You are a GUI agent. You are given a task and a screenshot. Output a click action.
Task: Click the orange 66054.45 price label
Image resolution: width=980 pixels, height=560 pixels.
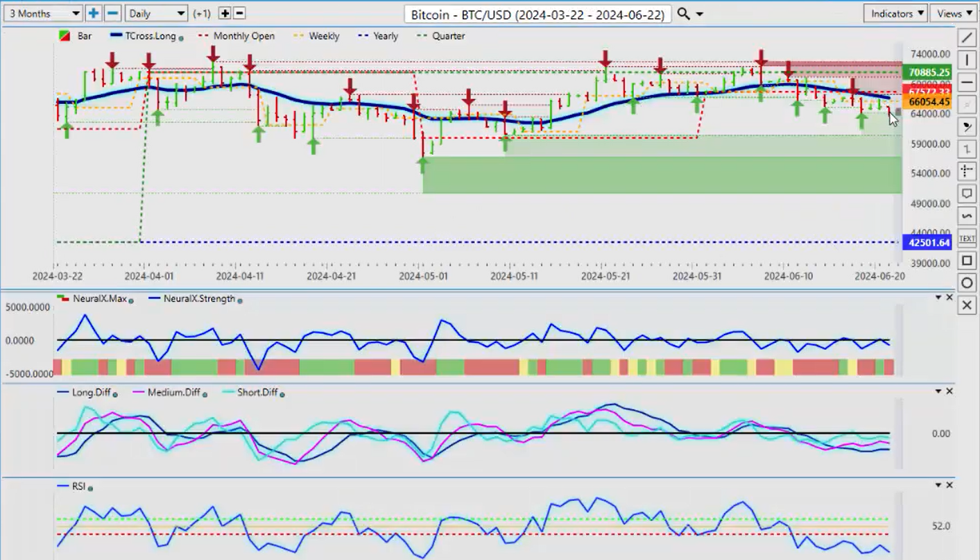tap(927, 102)
